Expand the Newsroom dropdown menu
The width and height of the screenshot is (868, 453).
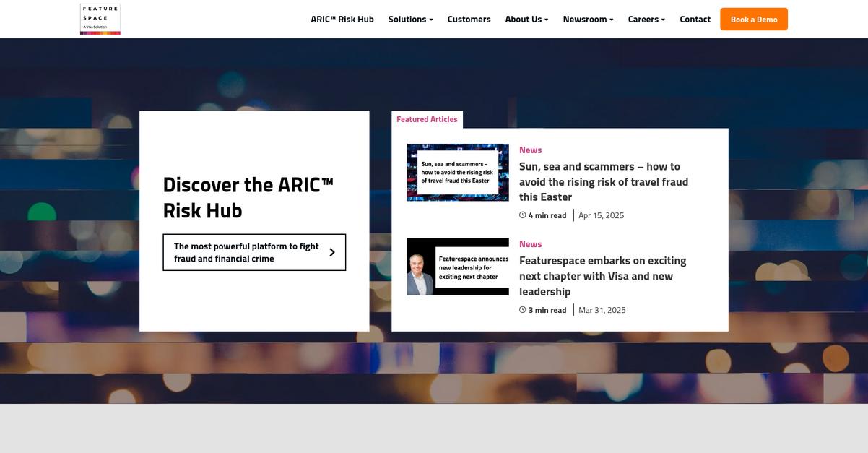[588, 20]
